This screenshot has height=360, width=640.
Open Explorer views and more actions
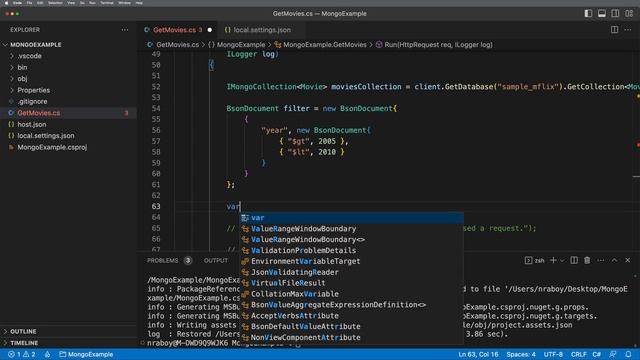(x=124, y=30)
